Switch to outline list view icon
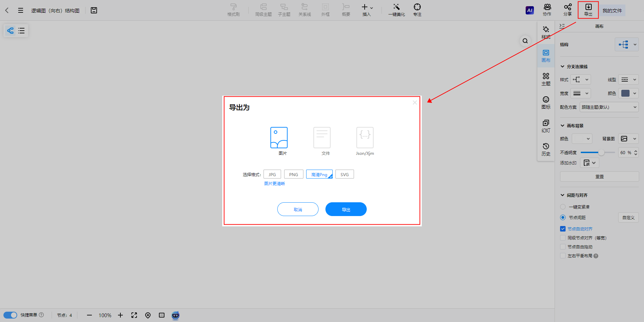The image size is (644, 322). (21, 31)
